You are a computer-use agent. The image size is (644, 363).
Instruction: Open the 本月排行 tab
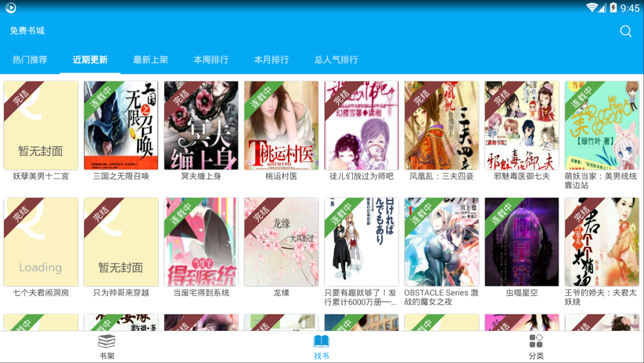click(x=271, y=59)
